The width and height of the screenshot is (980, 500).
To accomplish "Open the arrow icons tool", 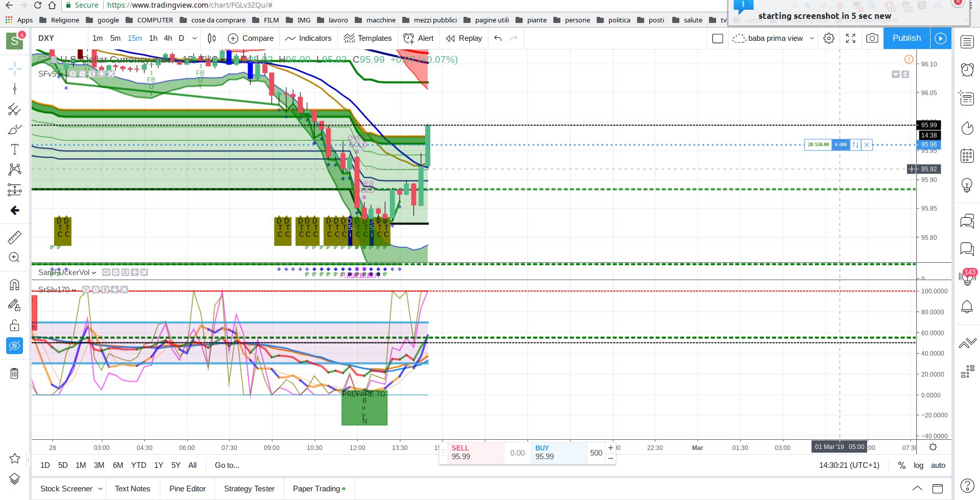I will point(15,210).
